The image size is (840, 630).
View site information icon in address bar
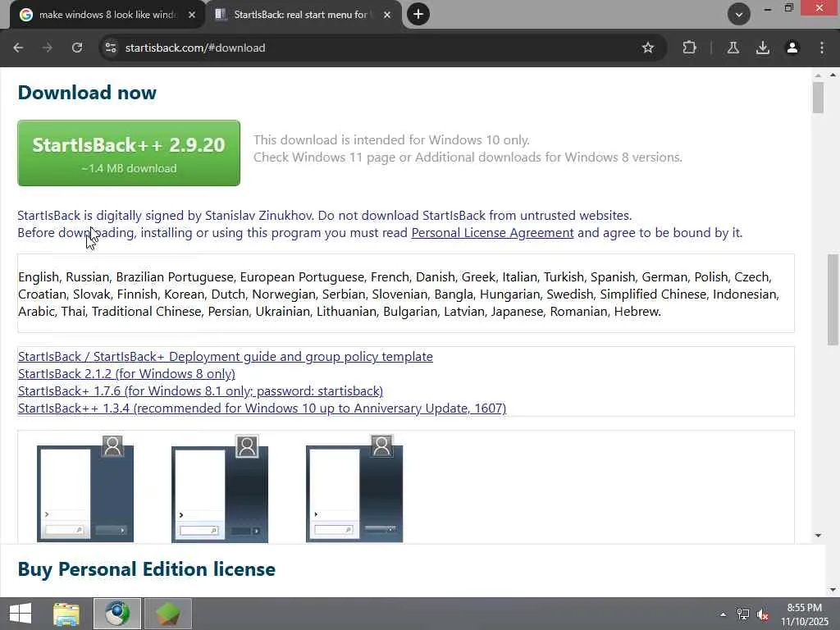pos(111,48)
